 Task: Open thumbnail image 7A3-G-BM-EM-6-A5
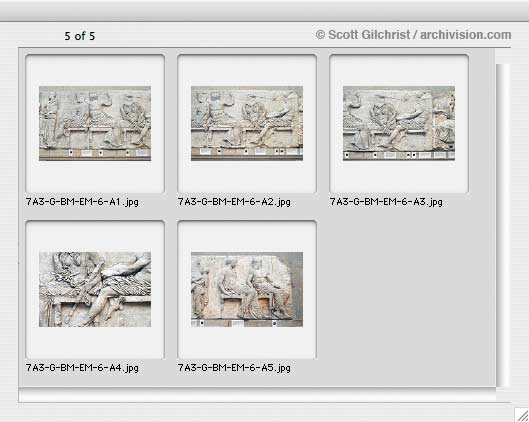tap(247, 289)
